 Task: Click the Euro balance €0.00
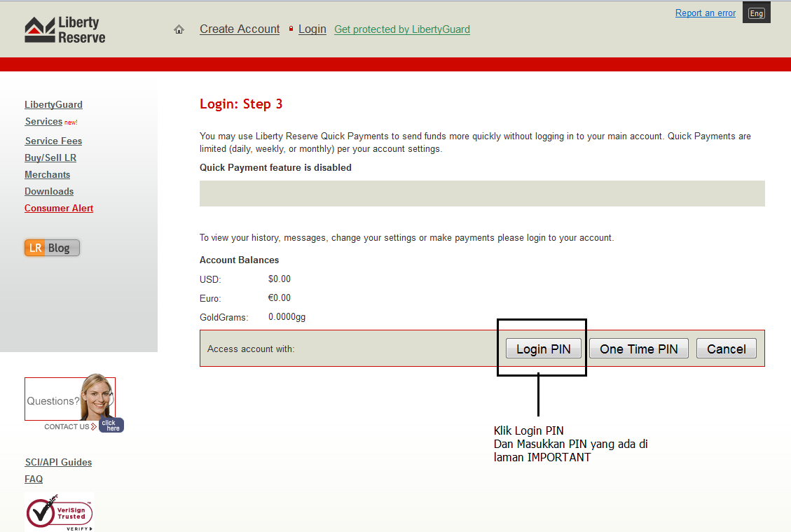(280, 297)
